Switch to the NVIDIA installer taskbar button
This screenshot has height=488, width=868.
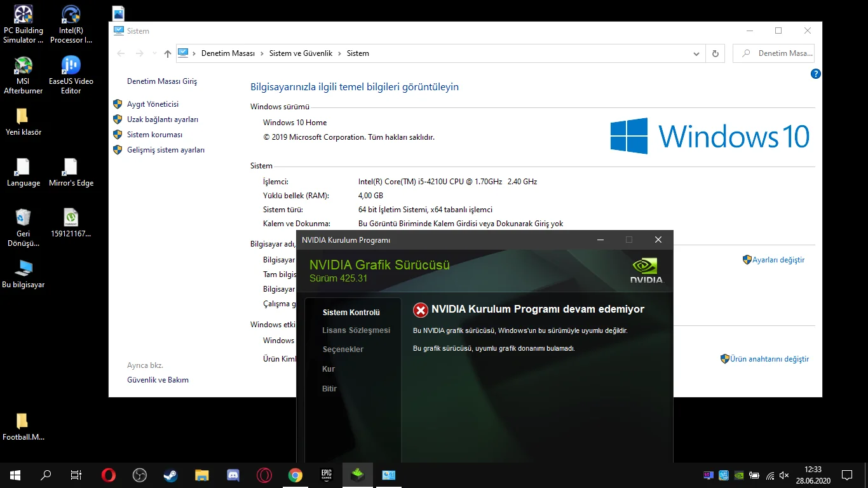(358, 475)
